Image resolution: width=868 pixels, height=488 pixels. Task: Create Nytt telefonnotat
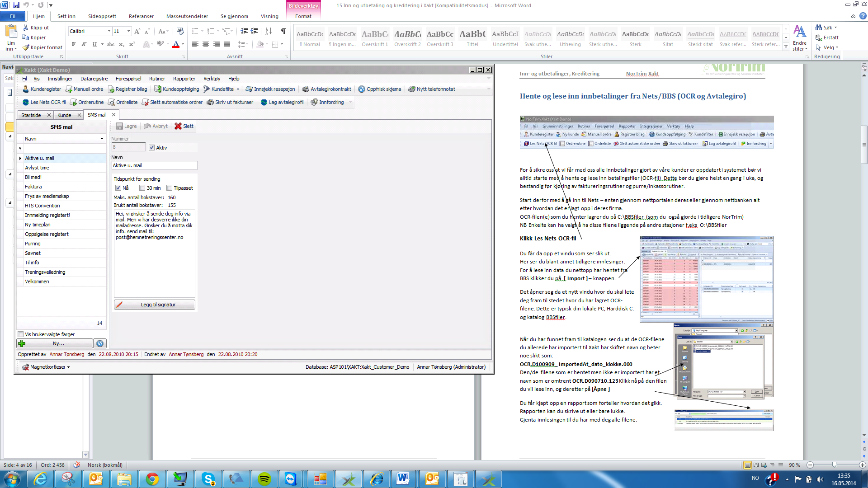pyautogui.click(x=431, y=89)
